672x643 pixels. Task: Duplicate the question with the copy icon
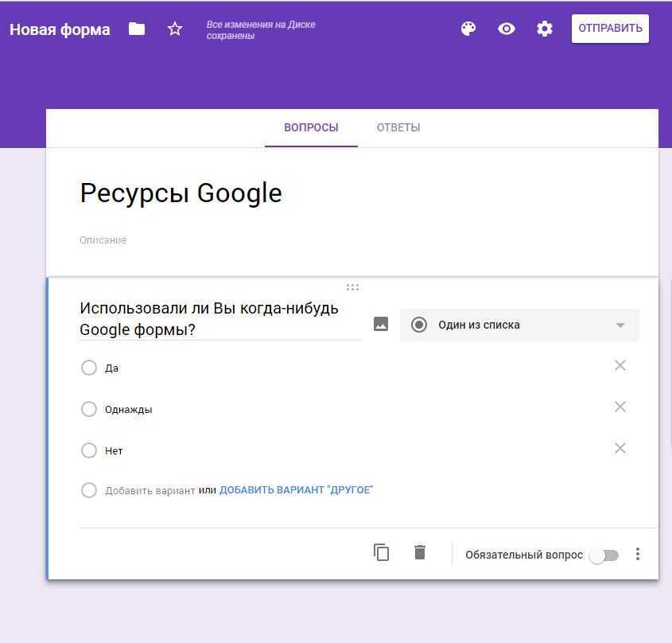pos(381,552)
